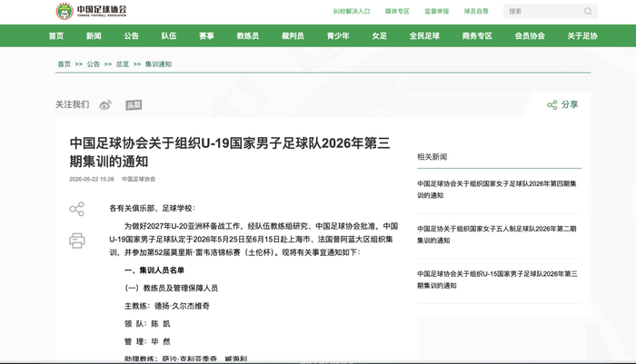Click the share icon beside 分享
636x364 pixels.
(x=552, y=105)
